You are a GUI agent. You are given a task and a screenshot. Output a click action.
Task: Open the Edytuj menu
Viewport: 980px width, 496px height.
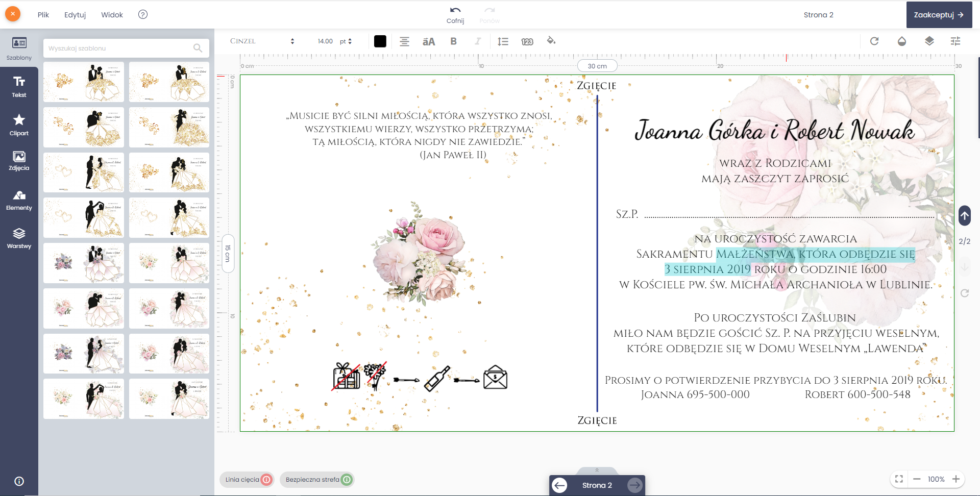[75, 15]
